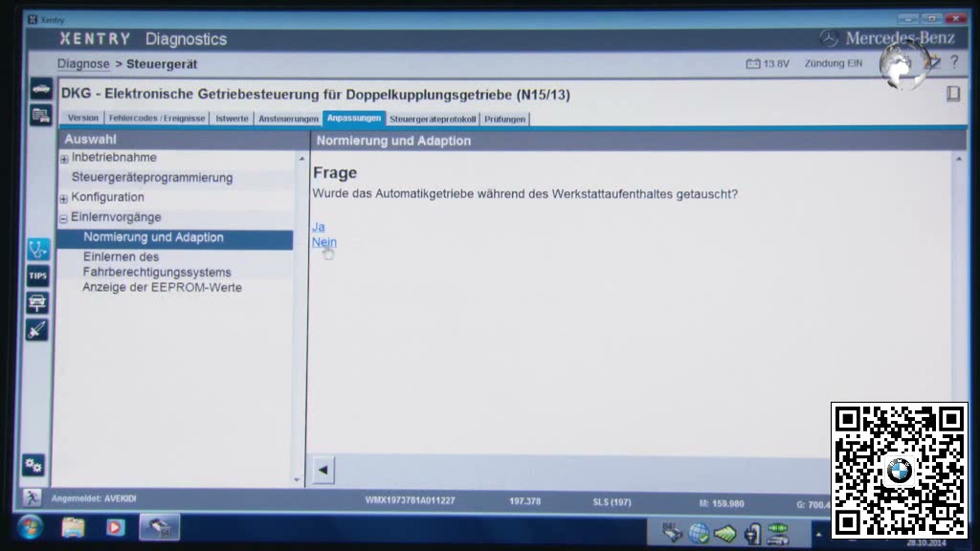The width and height of the screenshot is (980, 551).
Task: Open the TIPS sidebar icon
Action: (x=37, y=275)
